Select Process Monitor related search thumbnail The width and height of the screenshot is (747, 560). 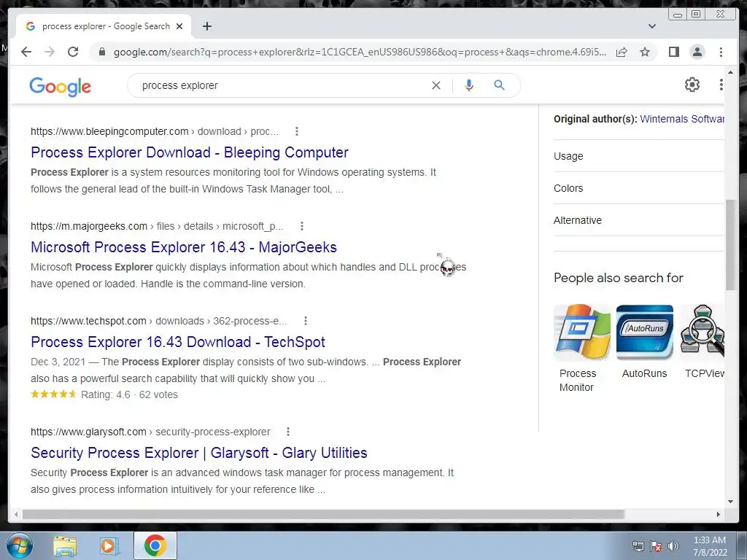pos(581,332)
